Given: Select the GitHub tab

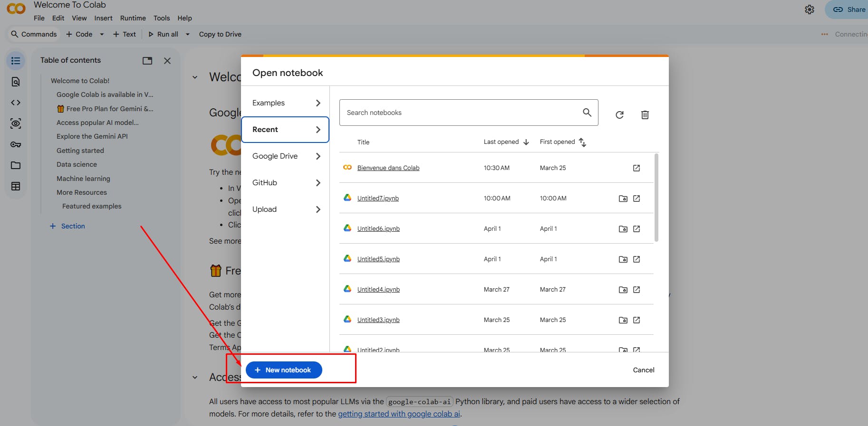Looking at the screenshot, I should [285, 183].
